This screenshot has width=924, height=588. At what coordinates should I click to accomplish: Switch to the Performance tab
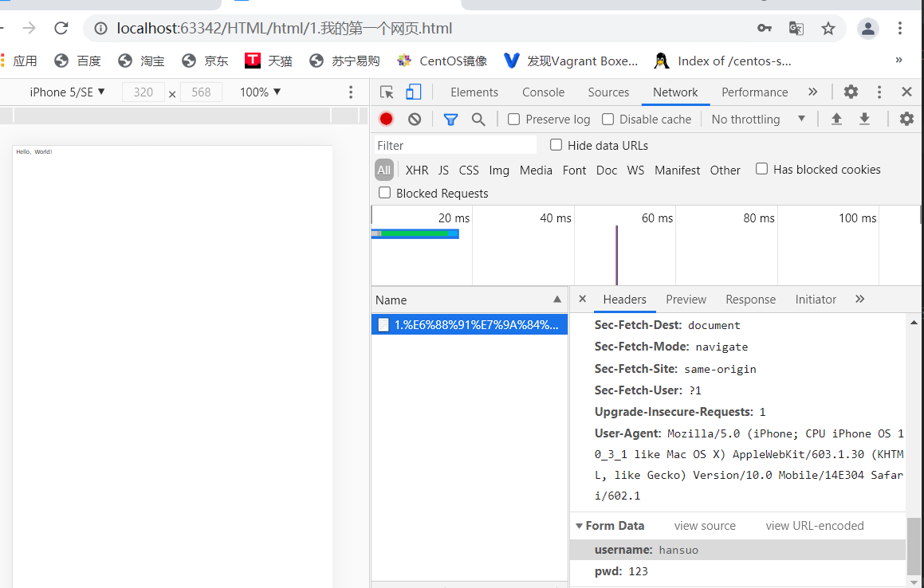coord(754,92)
